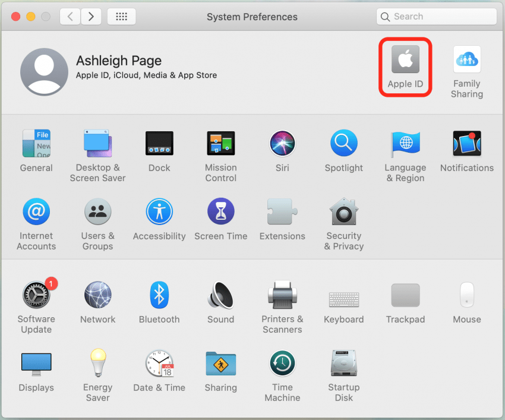The height and width of the screenshot is (420, 505).
Task: Click the Show All grid button
Action: click(121, 17)
